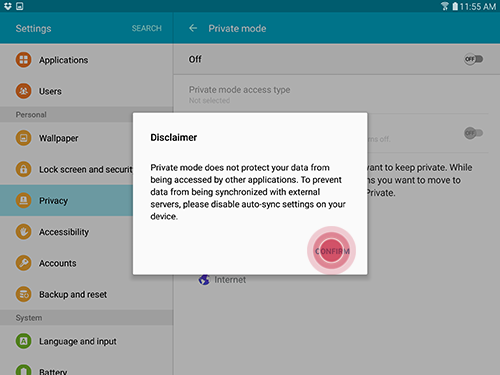Screen dimensions: 500x375
Task: Tap the Wi-Fi signal icon in the status bar
Action: click(445, 6)
